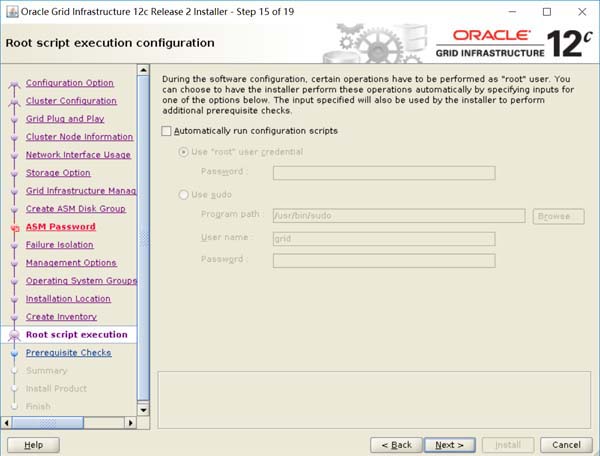Click the Finish step label
Viewport: 600px width, 456px height.
click(38, 407)
